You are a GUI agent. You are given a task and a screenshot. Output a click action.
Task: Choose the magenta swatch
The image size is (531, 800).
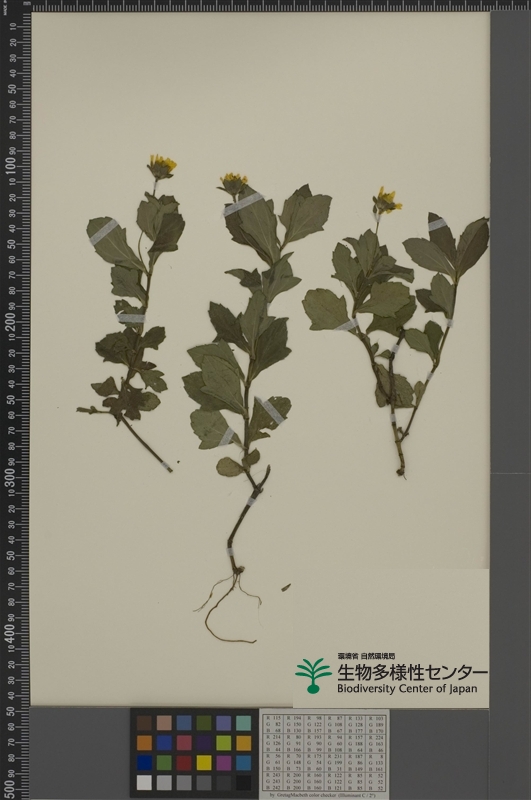[x=224, y=763]
